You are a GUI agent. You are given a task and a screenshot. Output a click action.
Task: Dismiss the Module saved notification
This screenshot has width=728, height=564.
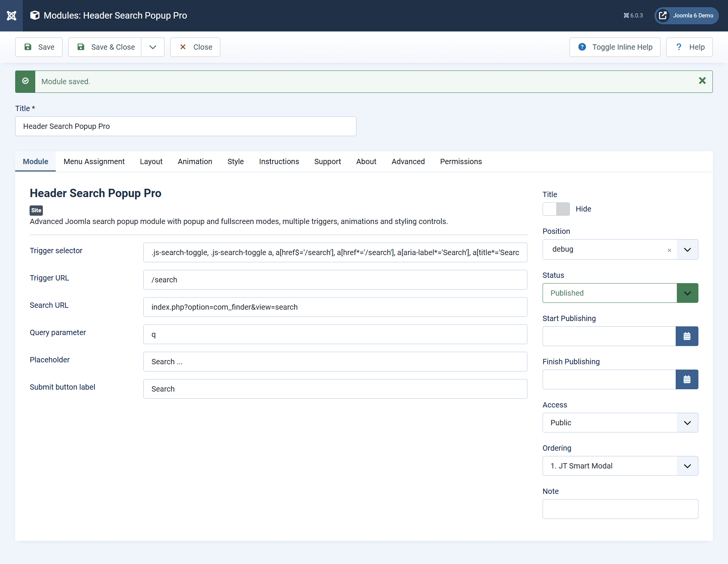(702, 81)
